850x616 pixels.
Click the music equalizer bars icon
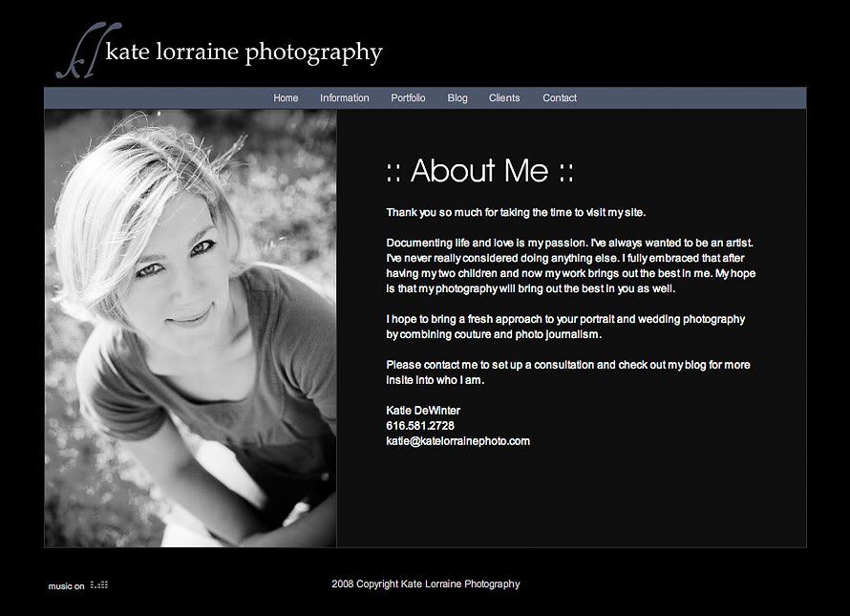click(x=99, y=584)
